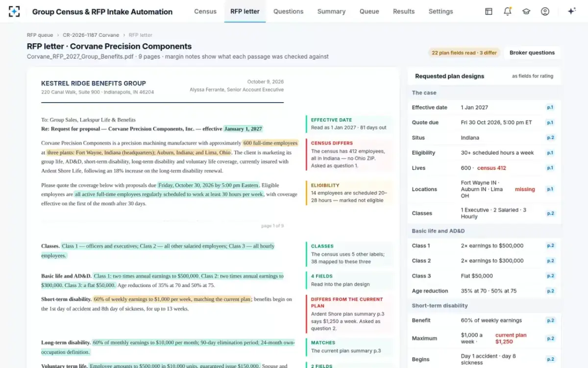The image size is (588, 368).
Task: Open the user account icon
Action: 545,11
